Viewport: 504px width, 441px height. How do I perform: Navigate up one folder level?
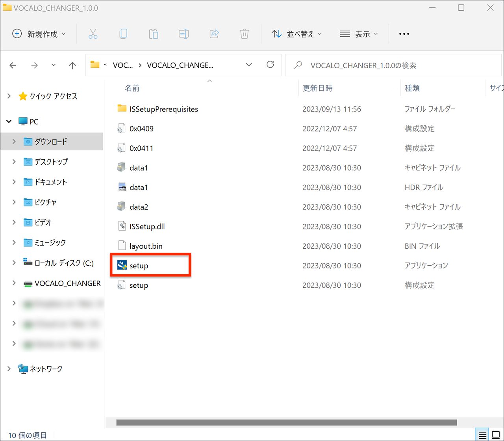pos(72,65)
